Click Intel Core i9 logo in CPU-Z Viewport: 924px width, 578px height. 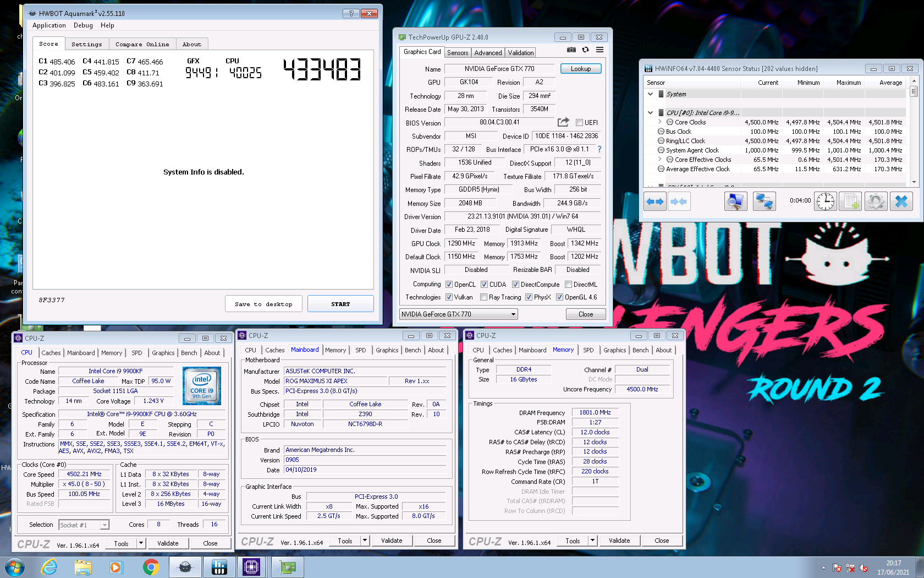pos(202,386)
